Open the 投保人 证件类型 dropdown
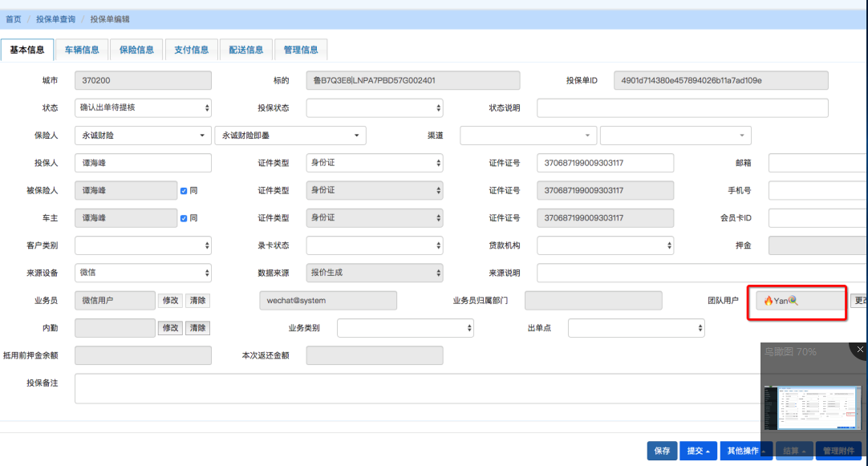 (374, 163)
